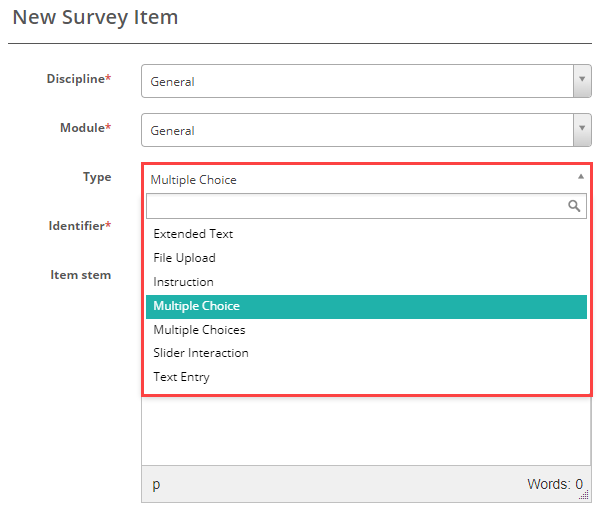Select the Extended Text option

click(x=193, y=234)
